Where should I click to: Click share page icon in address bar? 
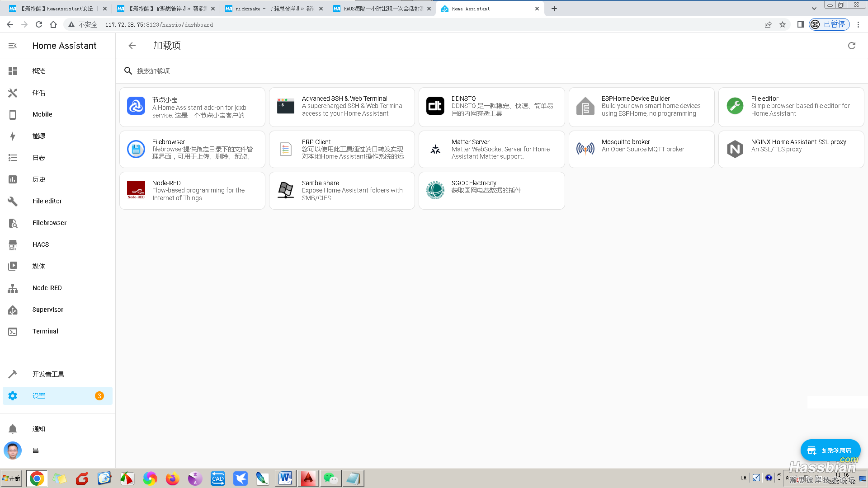tap(768, 24)
